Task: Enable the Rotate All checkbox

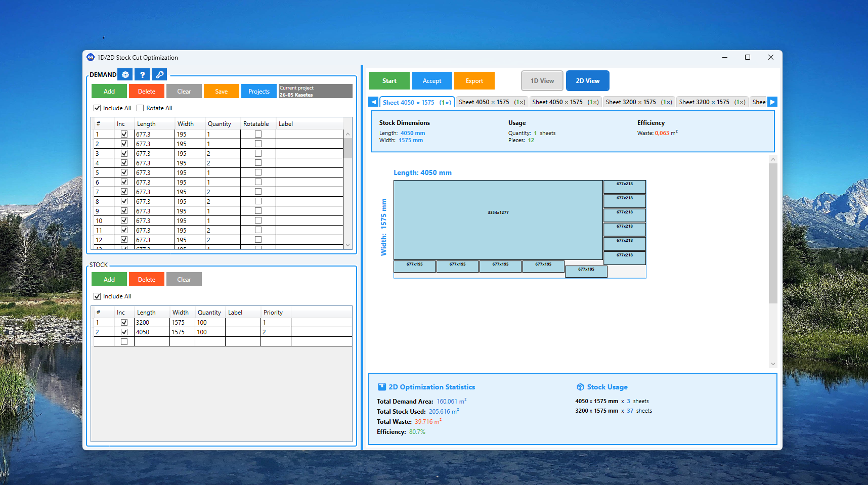Action: 140,108
